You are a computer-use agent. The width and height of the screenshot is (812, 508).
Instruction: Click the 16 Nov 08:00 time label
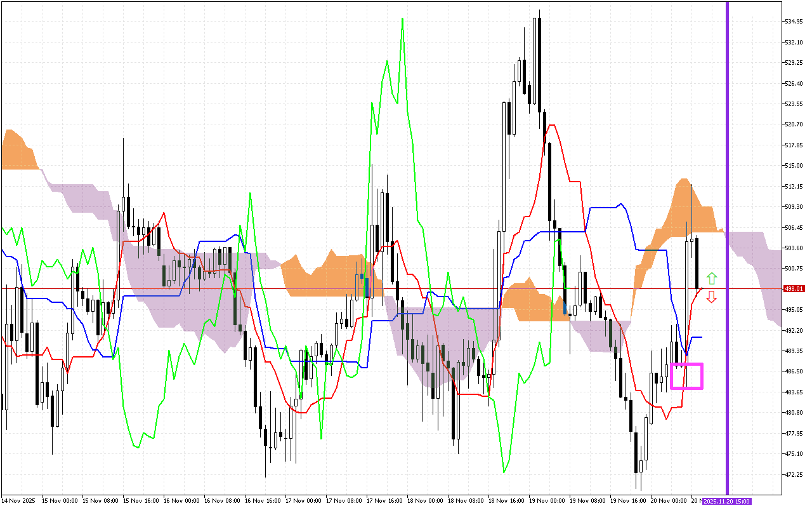[223, 501]
